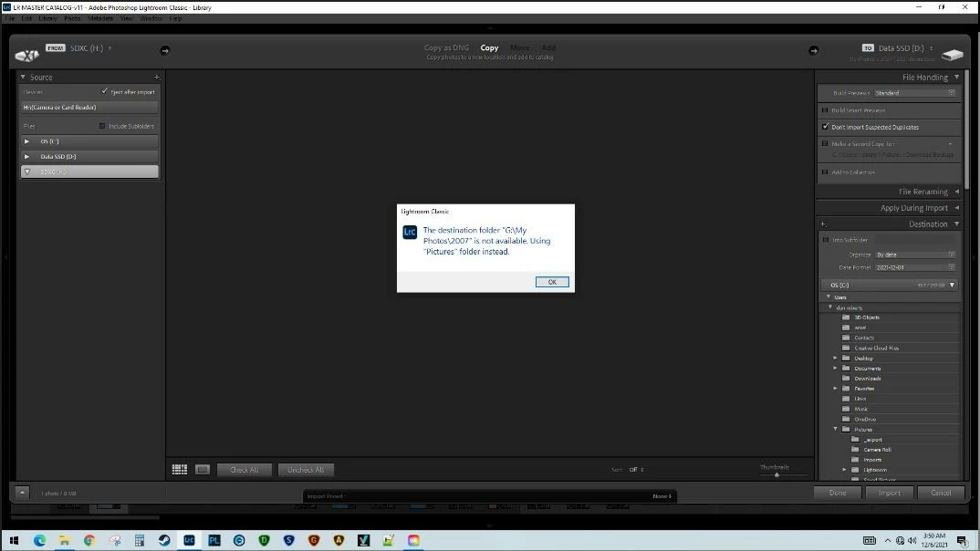Open Calculator from taskbar
980x551 pixels.
(140, 540)
